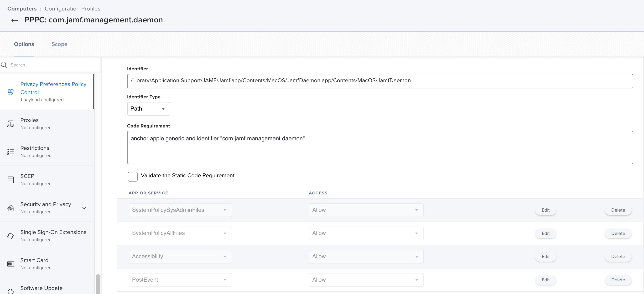Viewport: 644px width, 294px height.
Task: Click Delete for SystemPolicySysAdminFiles row
Action: tap(618, 210)
